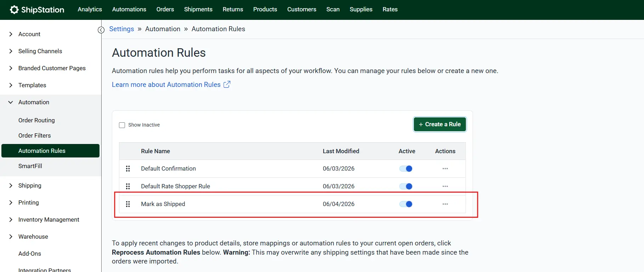Click the Create a Rule button
The height and width of the screenshot is (272, 644).
click(x=440, y=124)
